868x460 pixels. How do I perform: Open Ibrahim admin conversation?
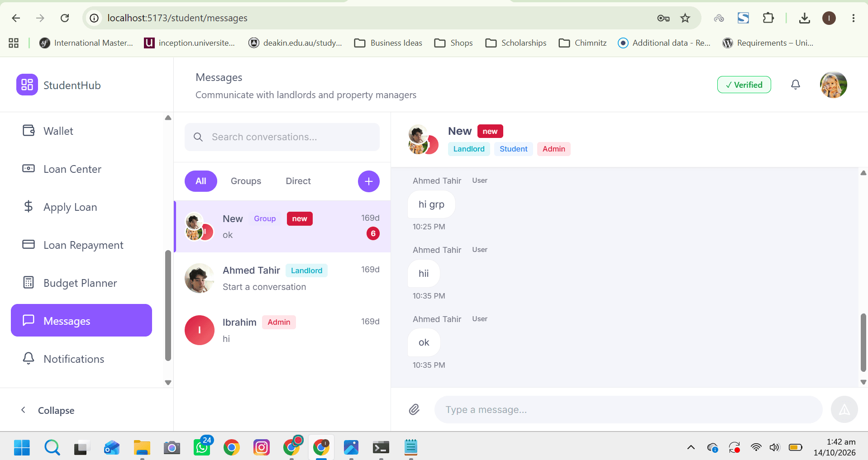coord(282,330)
